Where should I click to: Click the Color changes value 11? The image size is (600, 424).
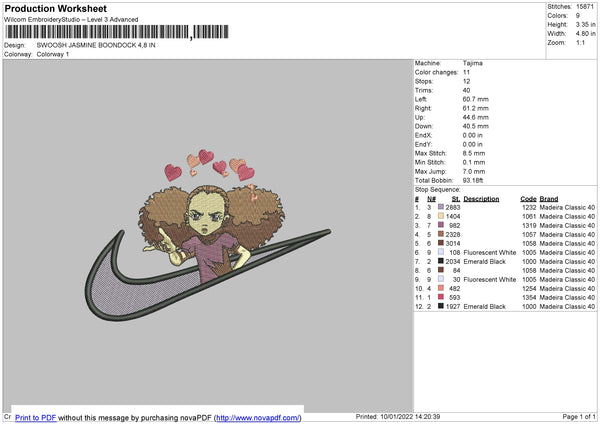tap(466, 72)
